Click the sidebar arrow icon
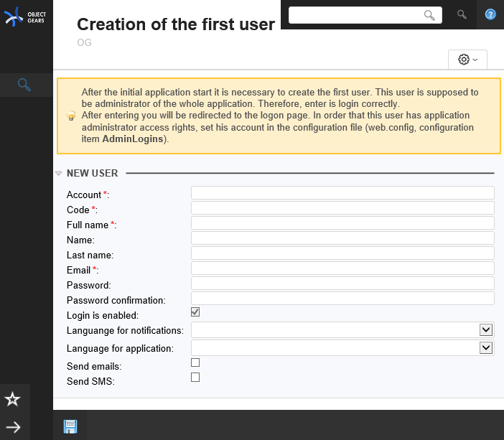Image resolution: width=504 pixels, height=440 pixels. tap(13, 428)
